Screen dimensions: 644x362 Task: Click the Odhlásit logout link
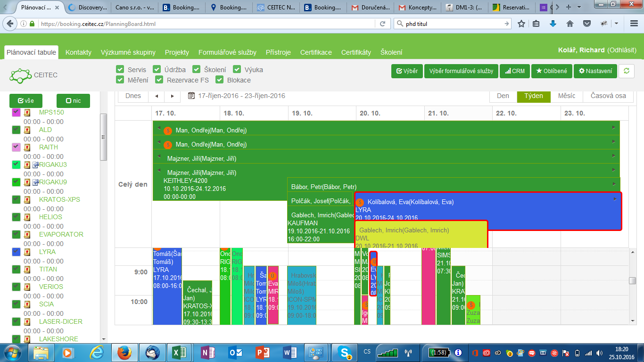pos(622,50)
